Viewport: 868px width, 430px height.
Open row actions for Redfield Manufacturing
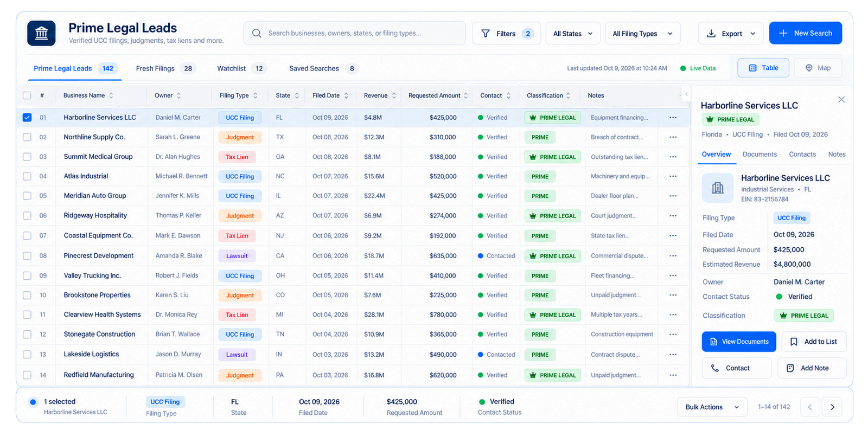(x=673, y=375)
